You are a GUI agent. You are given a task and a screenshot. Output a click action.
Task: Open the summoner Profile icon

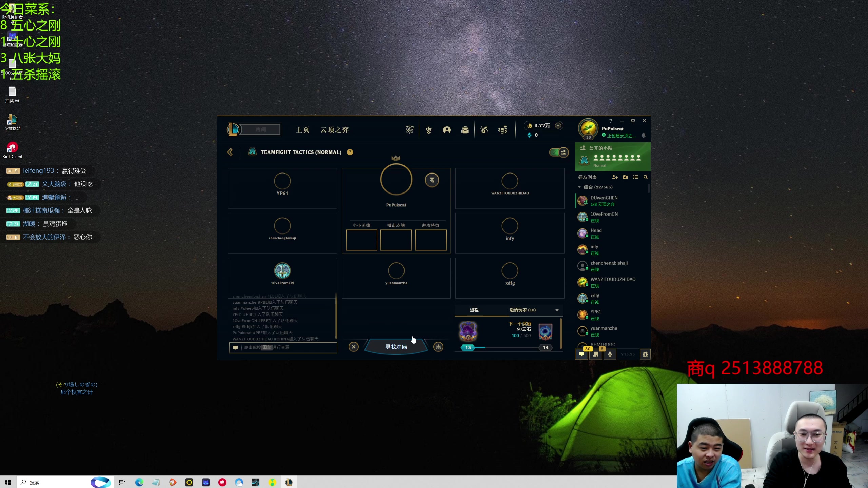[x=447, y=129]
